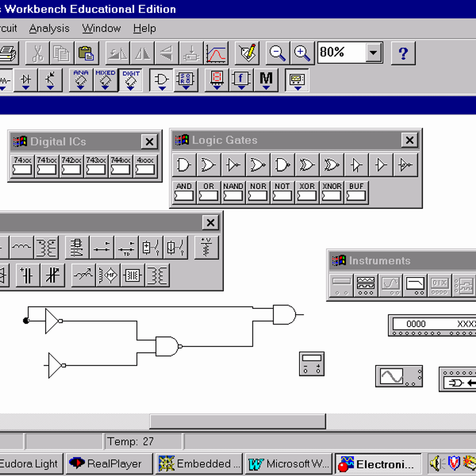Open the Analysis menu
Screen dimensions: 476x476
[x=49, y=29]
